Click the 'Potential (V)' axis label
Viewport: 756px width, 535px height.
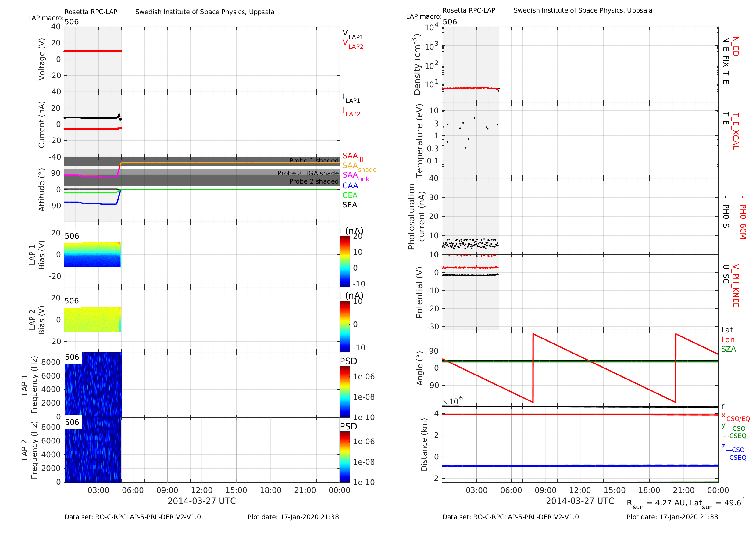point(419,292)
